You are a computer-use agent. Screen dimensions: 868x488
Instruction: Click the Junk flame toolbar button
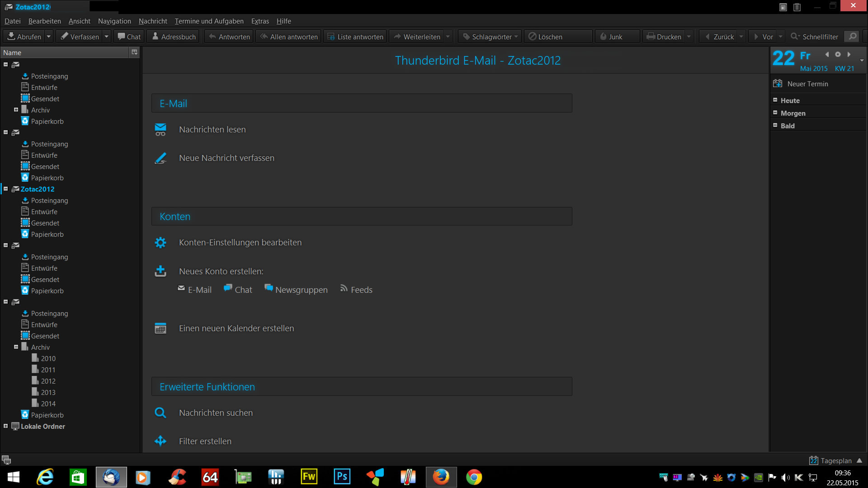(610, 37)
